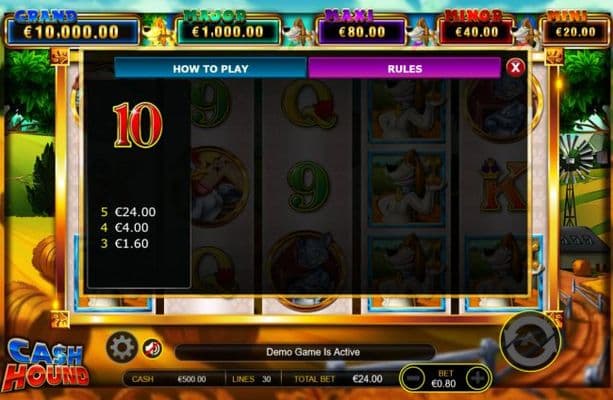Select the Maxi jackpot €80.00 panel
The height and width of the screenshot is (400, 613).
(x=361, y=31)
